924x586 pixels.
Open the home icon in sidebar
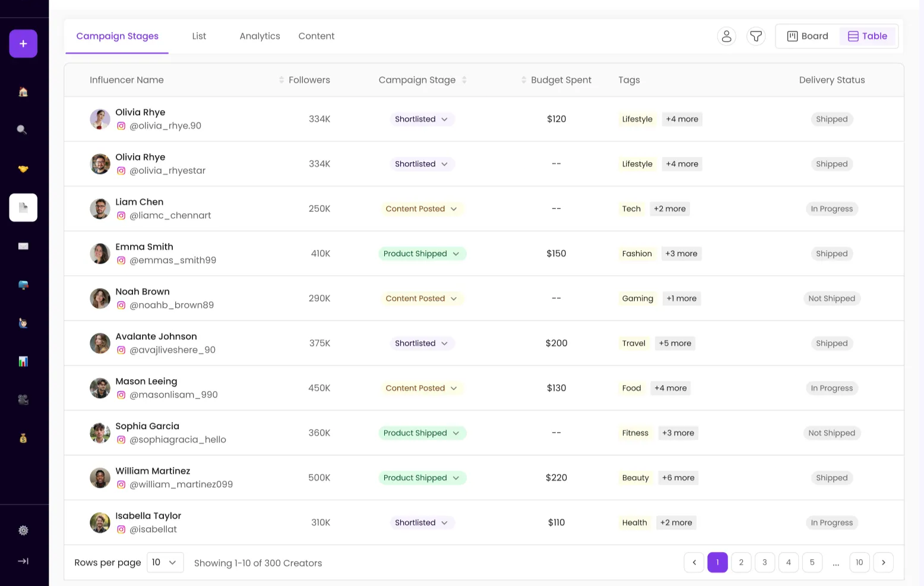pyautogui.click(x=23, y=92)
